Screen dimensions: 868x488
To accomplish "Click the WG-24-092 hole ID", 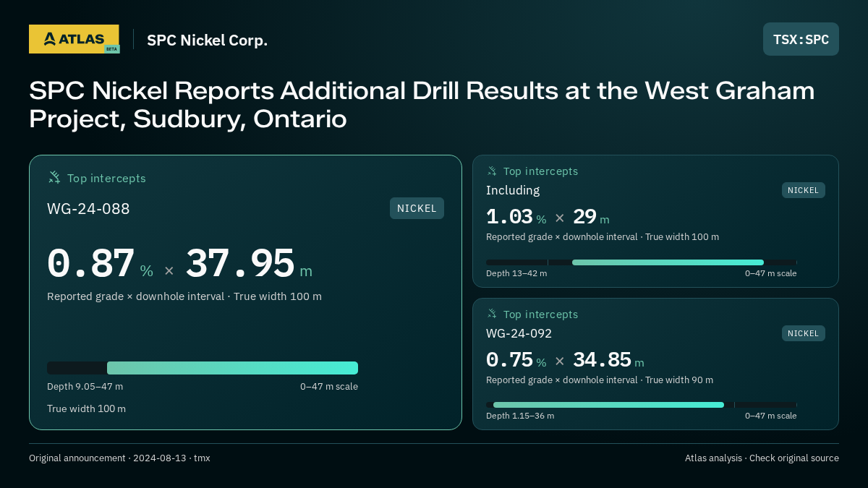I will pyautogui.click(x=519, y=333).
